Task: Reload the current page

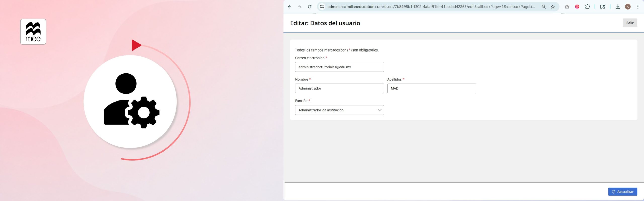Action: pyautogui.click(x=310, y=7)
